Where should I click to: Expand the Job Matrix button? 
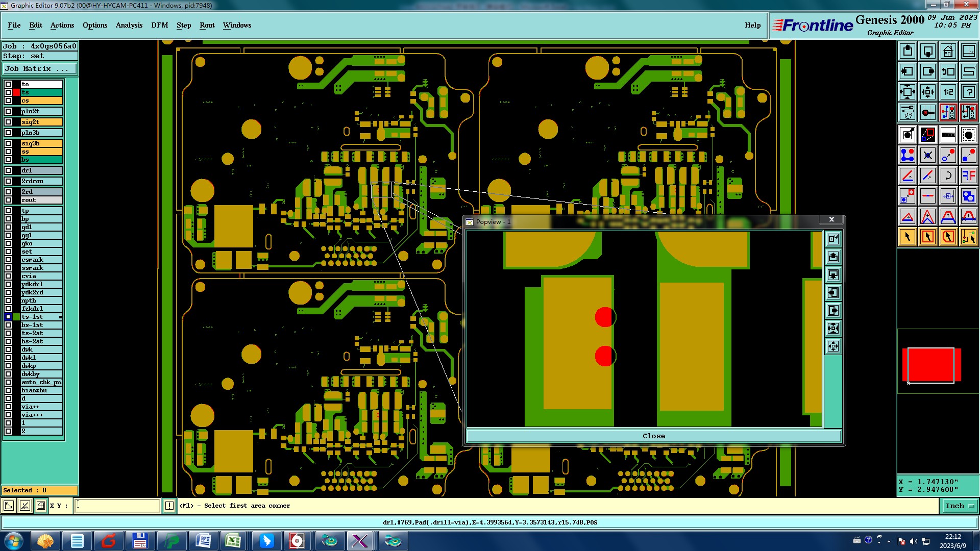coord(39,69)
